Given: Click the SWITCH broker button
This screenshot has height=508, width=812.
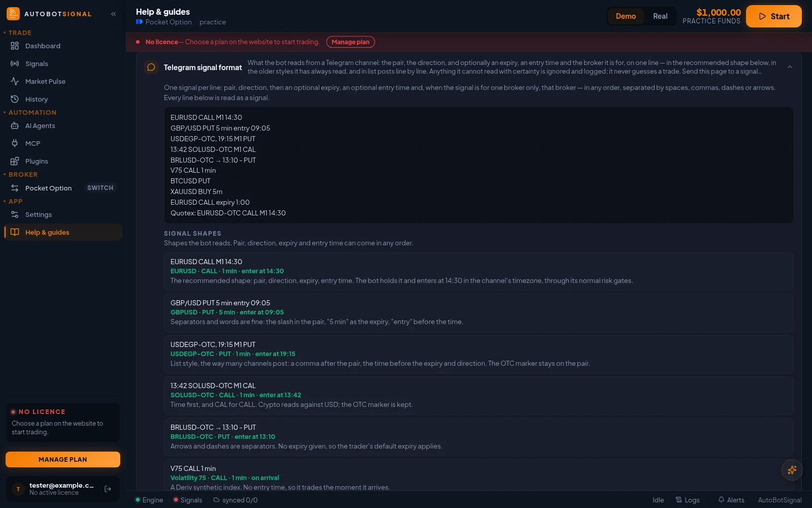Looking at the screenshot, I should [100, 188].
